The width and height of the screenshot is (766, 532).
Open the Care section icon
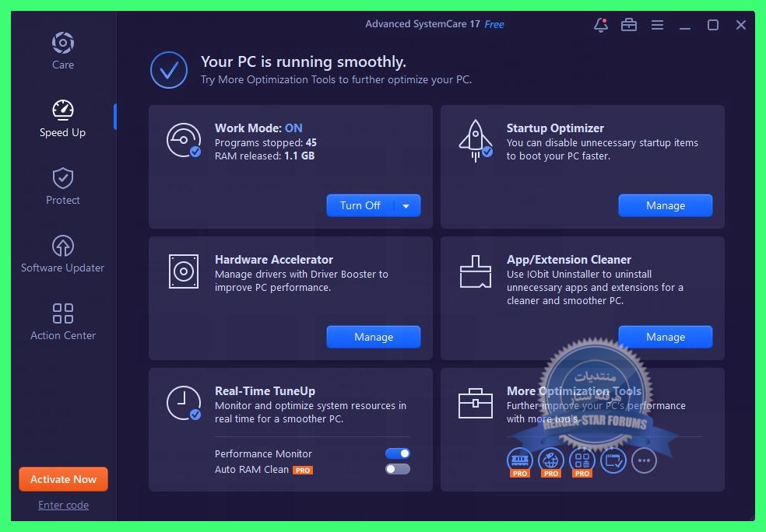[x=63, y=43]
